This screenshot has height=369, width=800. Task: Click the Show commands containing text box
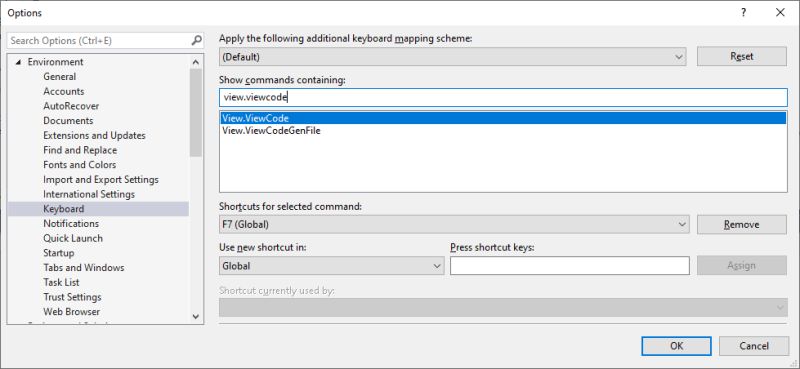coord(503,97)
